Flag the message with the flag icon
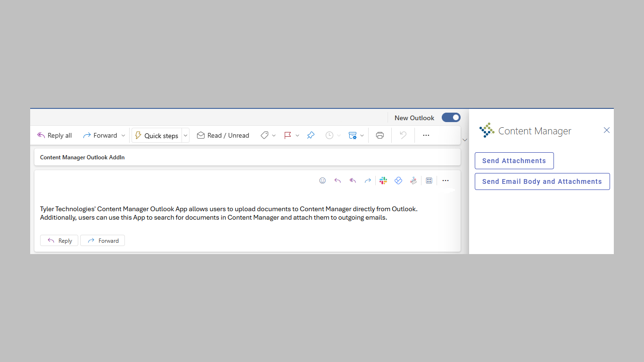The height and width of the screenshot is (362, 644). point(288,135)
